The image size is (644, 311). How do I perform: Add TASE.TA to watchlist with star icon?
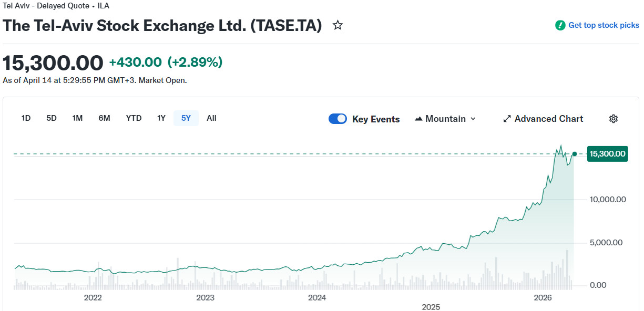point(338,25)
